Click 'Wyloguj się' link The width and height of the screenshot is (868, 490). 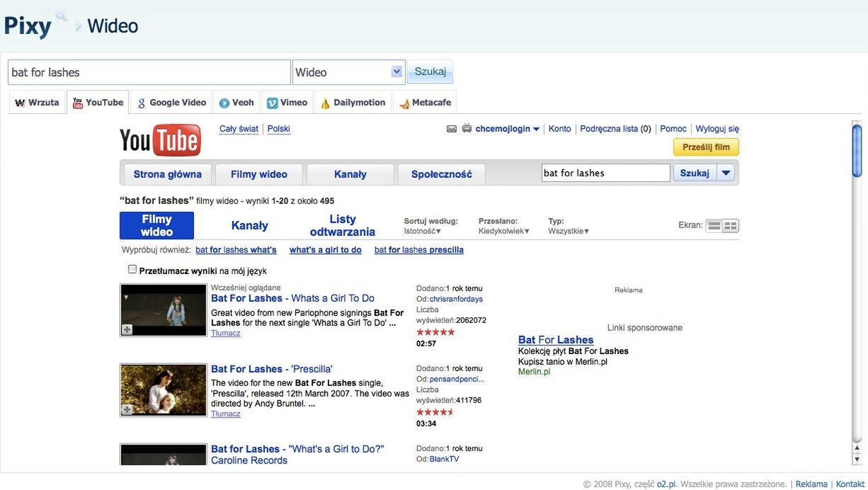717,129
